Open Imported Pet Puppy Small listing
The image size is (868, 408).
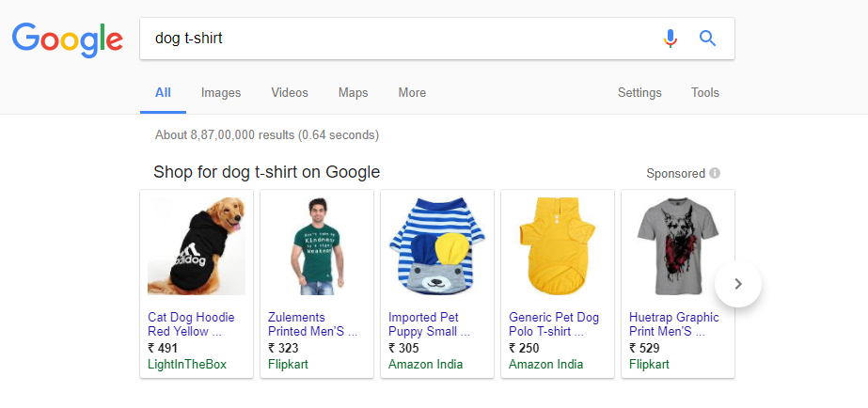pos(429,324)
